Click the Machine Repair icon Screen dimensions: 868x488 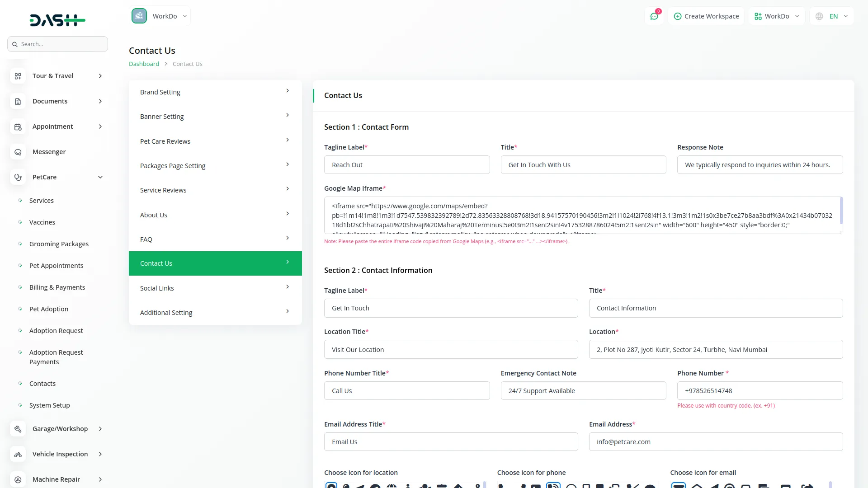[18, 480]
